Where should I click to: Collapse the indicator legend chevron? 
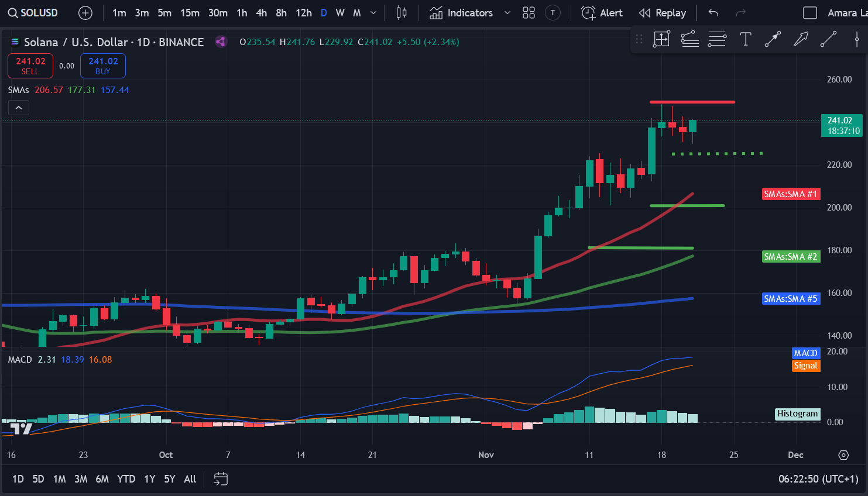click(19, 108)
